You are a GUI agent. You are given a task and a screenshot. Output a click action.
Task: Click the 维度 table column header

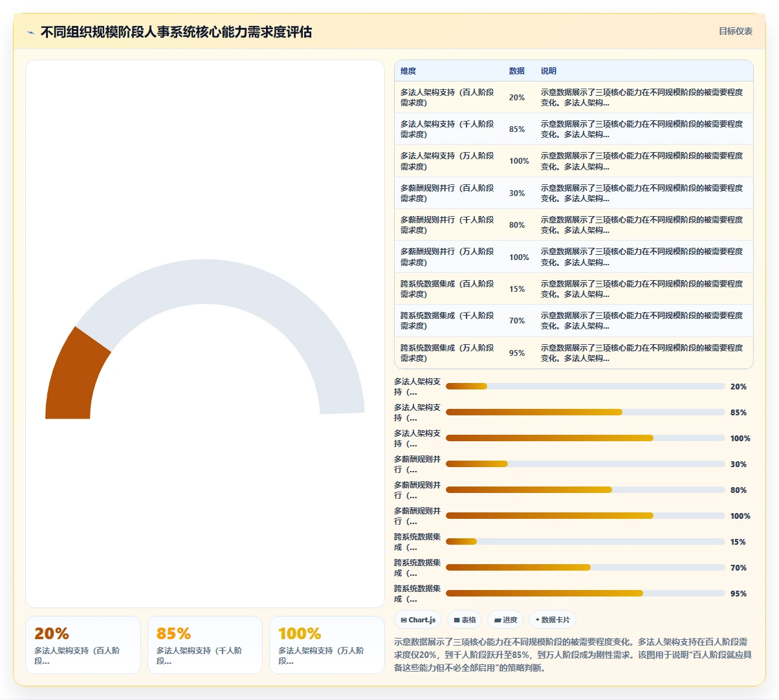[x=408, y=71]
